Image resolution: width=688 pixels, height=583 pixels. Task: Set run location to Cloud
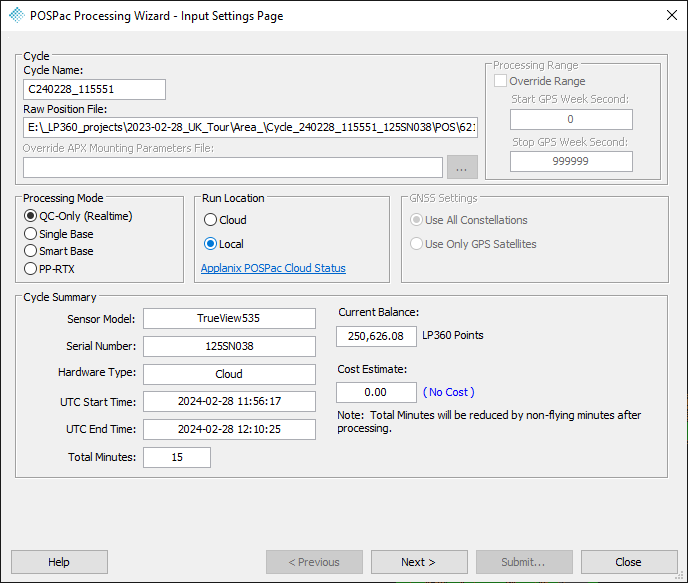210,220
